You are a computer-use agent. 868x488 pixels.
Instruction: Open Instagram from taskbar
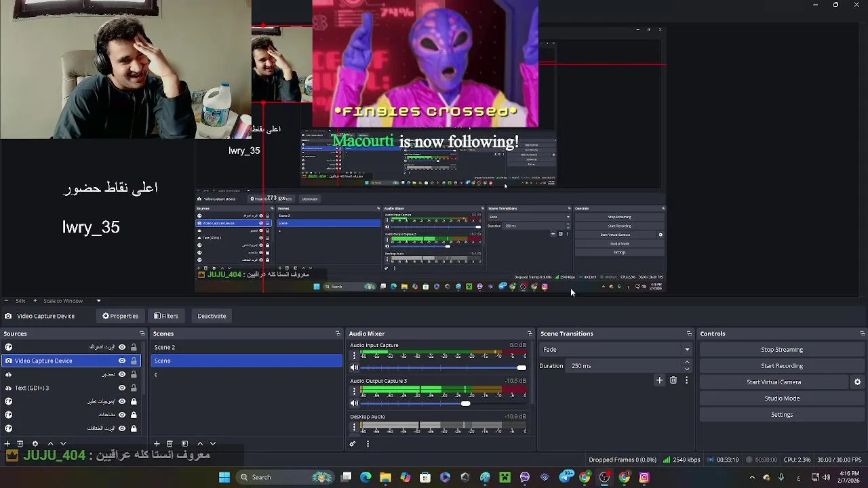point(644,477)
